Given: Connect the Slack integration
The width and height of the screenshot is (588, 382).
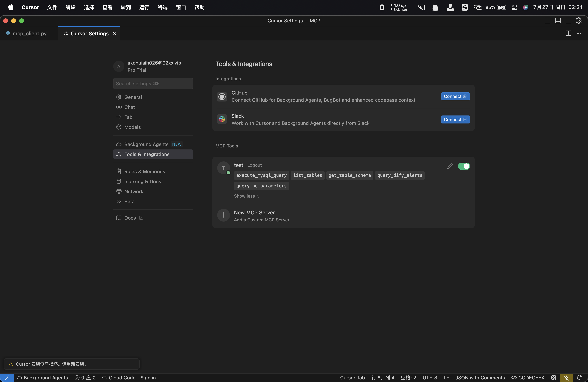Looking at the screenshot, I should coord(455,119).
